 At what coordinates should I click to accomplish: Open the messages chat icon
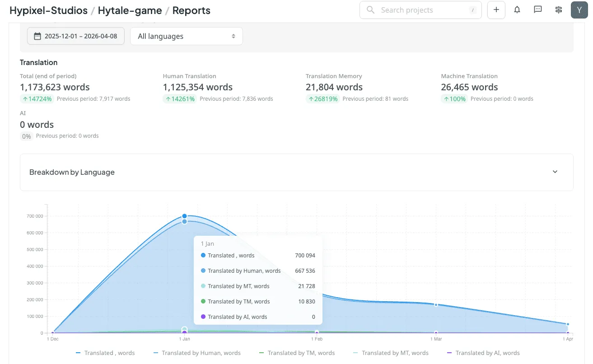537,9
